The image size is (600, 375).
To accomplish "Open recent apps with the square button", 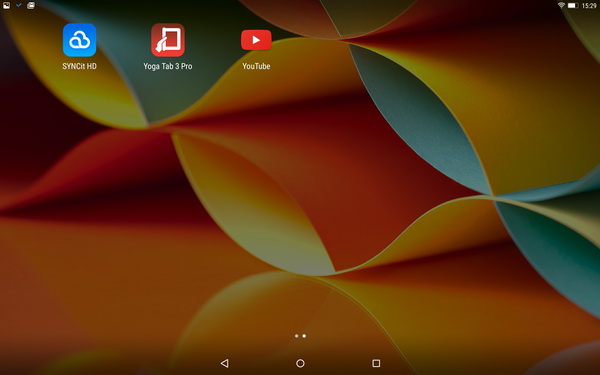I will [x=376, y=363].
